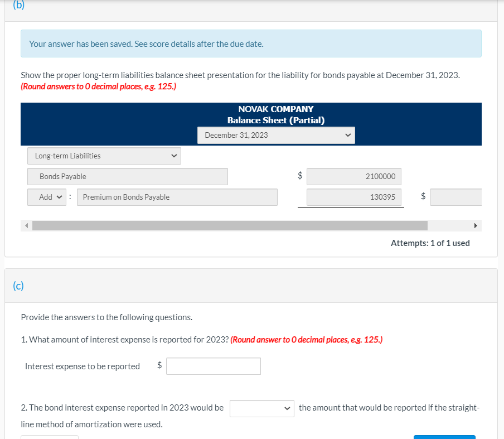Screen dimensions: 504x439
Task: Click the 2100000 amount field
Action: 353,176
